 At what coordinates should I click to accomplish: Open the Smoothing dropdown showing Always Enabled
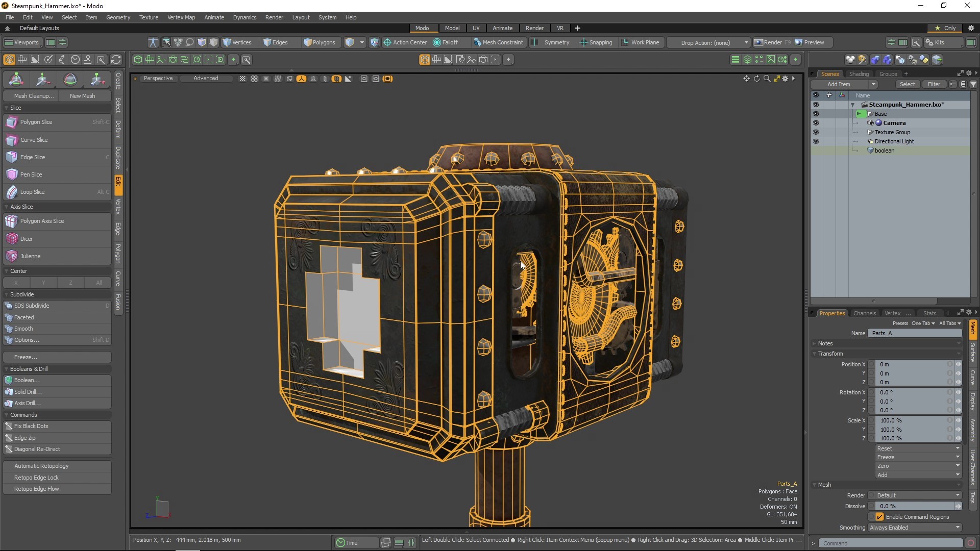pos(914,528)
